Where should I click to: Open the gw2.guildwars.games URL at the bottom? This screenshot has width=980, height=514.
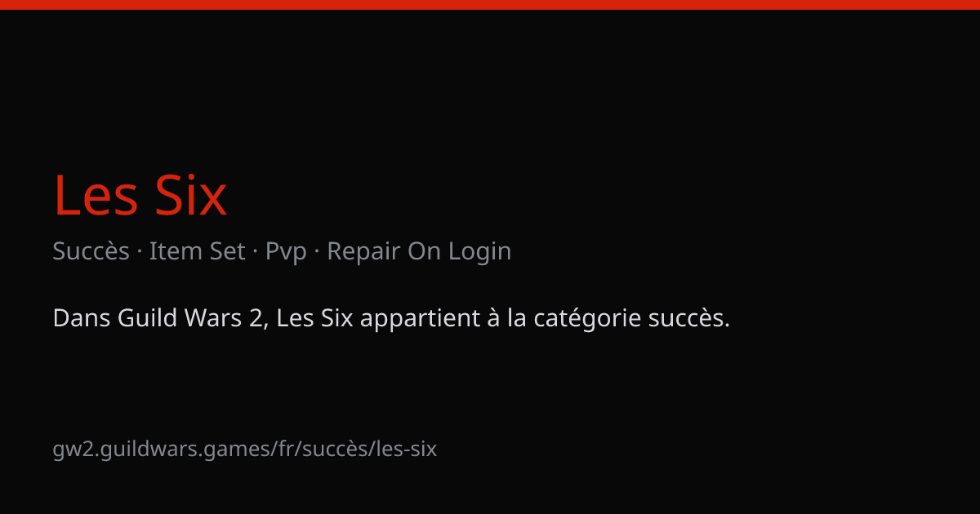point(245,449)
